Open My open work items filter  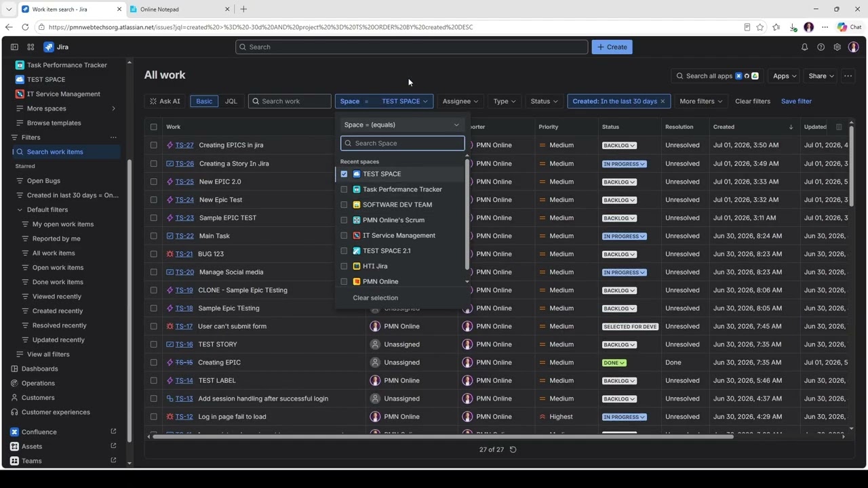(63, 224)
